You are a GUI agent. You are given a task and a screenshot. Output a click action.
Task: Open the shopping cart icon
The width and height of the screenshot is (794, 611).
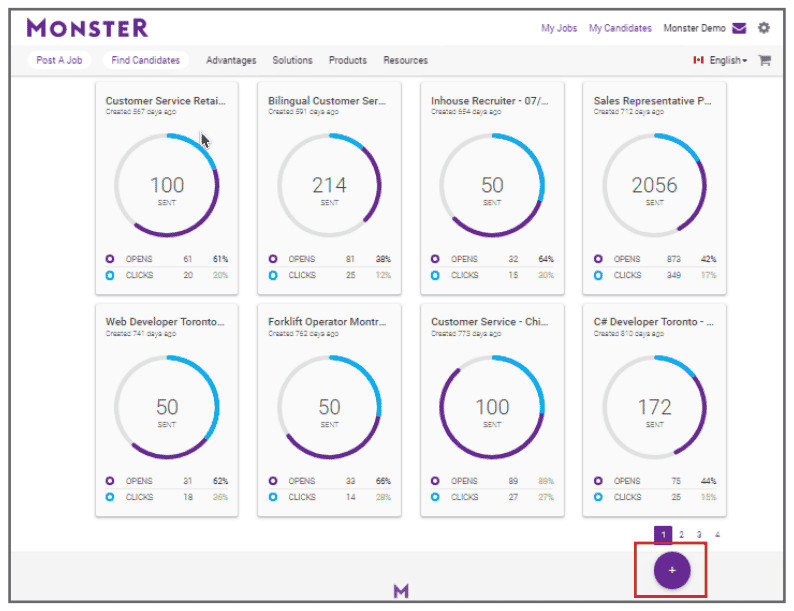click(x=765, y=60)
